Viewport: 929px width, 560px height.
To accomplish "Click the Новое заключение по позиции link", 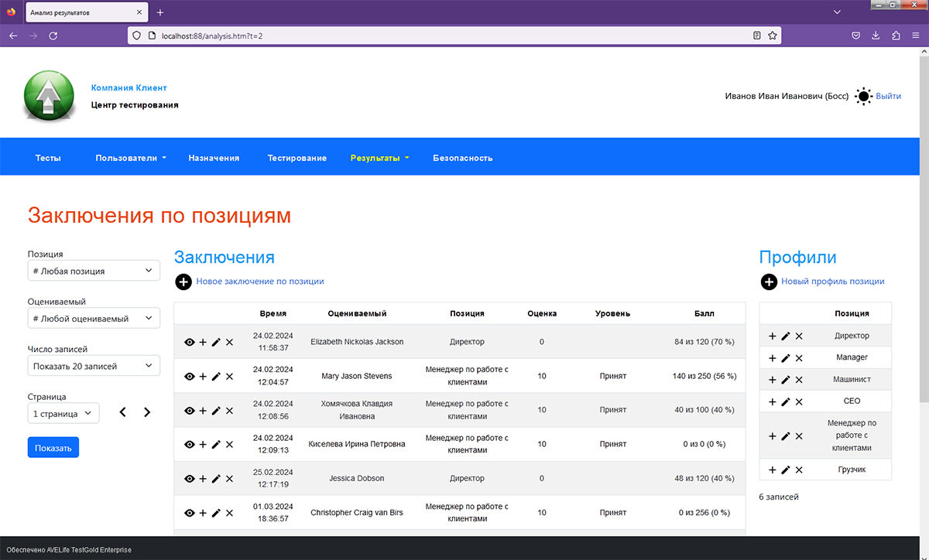I will click(260, 282).
